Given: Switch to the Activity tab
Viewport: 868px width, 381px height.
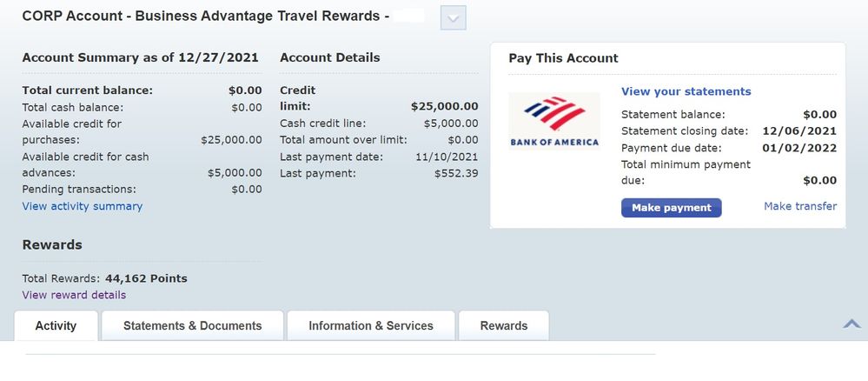Looking at the screenshot, I should coord(56,326).
